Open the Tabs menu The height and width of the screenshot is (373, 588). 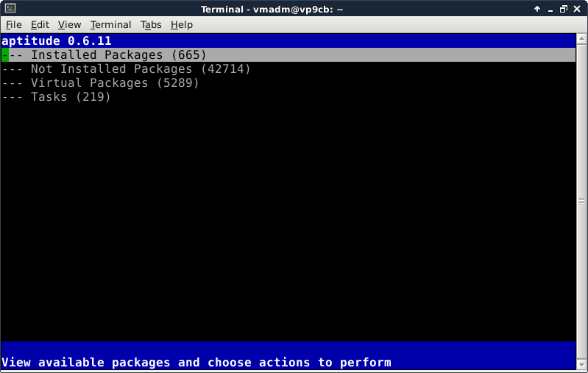pyautogui.click(x=151, y=24)
